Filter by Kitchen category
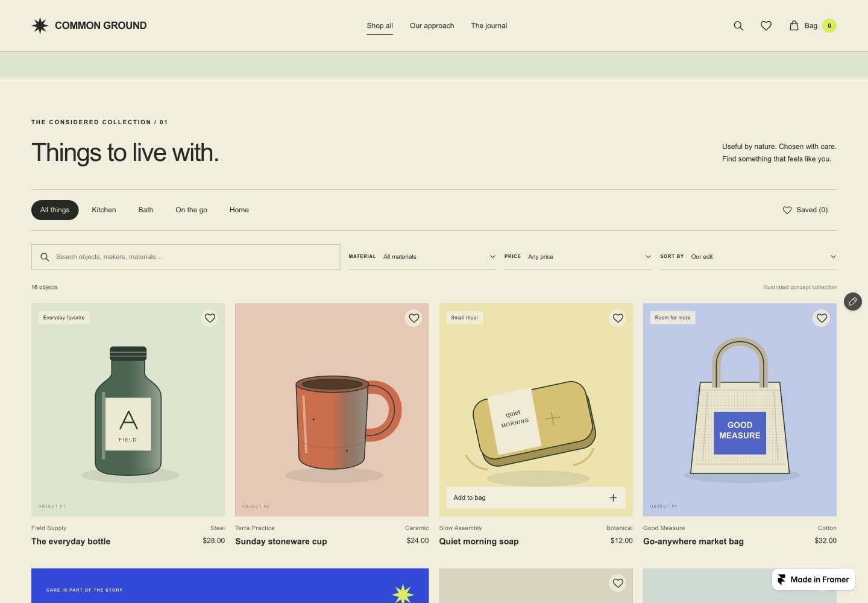Image resolution: width=868 pixels, height=603 pixels. (x=104, y=210)
